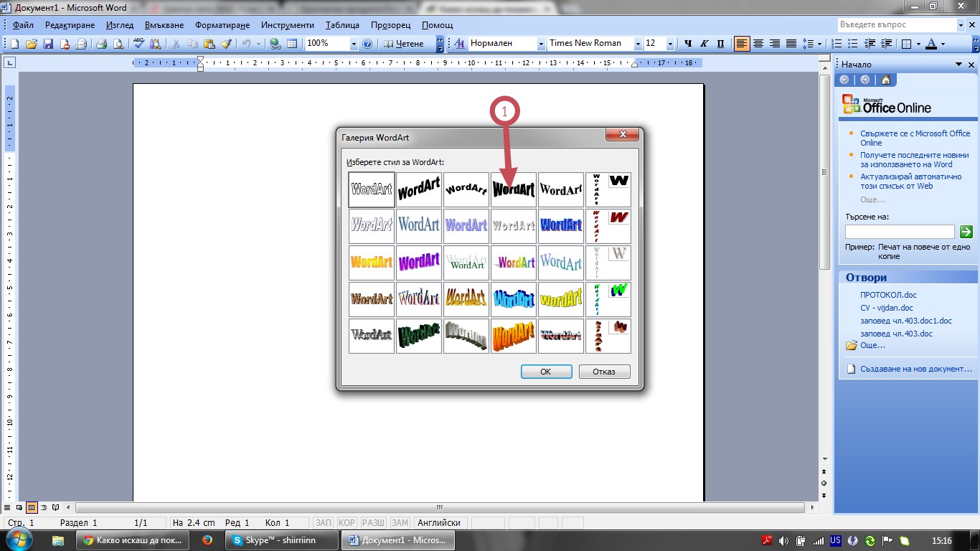Open the Times New Roman font dropdown
The width and height of the screenshot is (980, 551).
tap(638, 44)
